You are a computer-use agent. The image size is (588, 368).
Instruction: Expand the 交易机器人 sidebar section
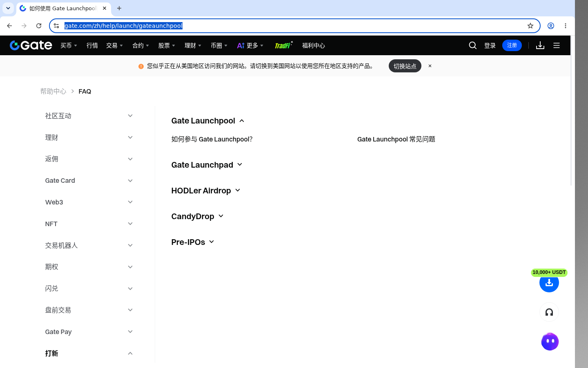(89, 245)
